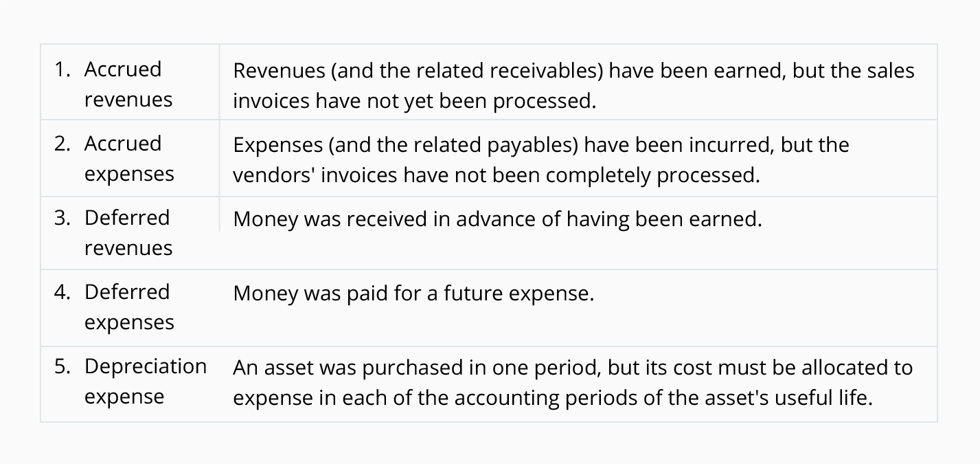Click the description starting 'Expenses (and the related payables)'

(541, 160)
